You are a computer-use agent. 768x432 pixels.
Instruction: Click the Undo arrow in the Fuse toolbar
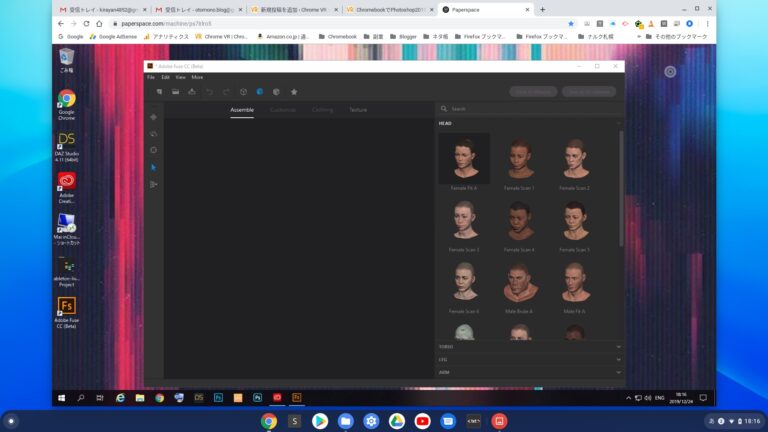(209, 92)
